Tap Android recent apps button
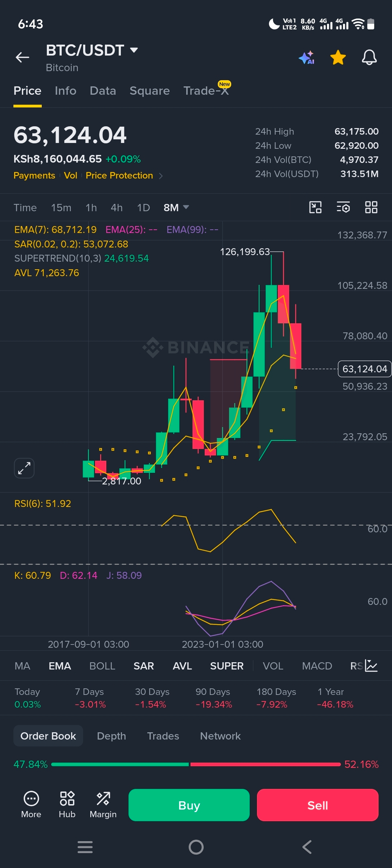392x868 pixels. click(85, 847)
